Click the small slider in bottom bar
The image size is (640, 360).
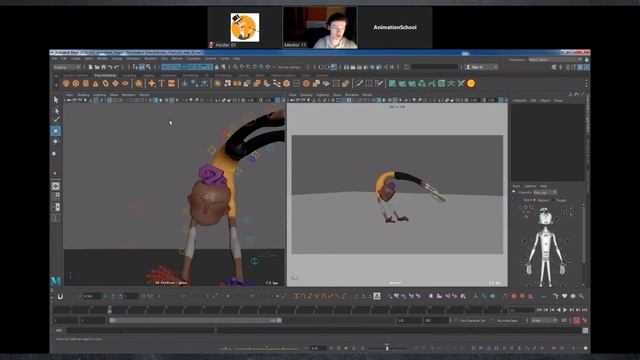(x=387, y=348)
